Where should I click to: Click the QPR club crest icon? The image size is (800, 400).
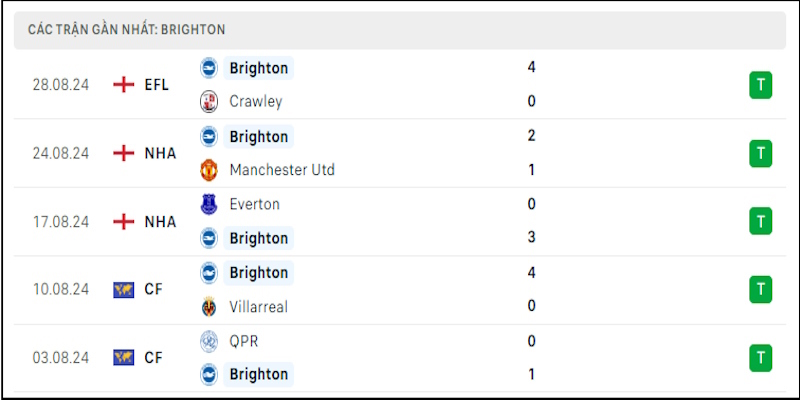(x=209, y=341)
